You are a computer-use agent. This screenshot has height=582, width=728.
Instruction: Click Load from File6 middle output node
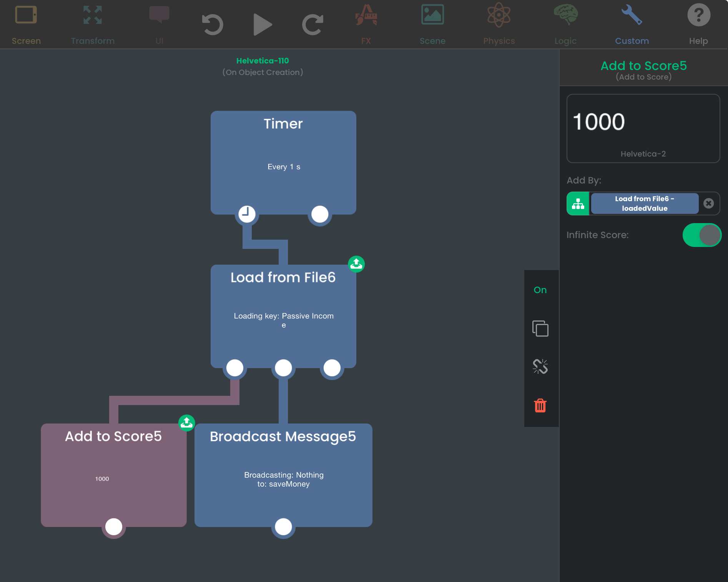pos(283,368)
